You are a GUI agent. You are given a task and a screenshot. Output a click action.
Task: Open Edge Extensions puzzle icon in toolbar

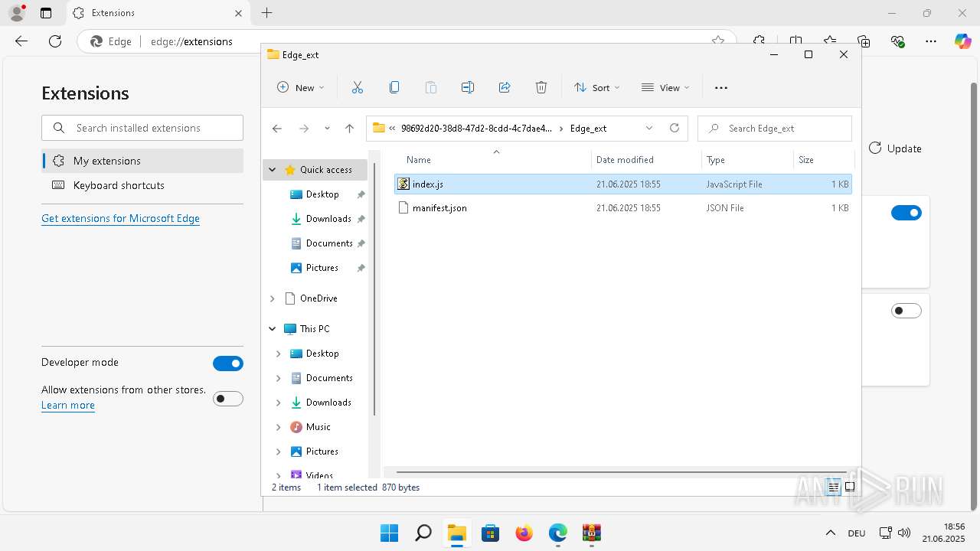click(759, 41)
